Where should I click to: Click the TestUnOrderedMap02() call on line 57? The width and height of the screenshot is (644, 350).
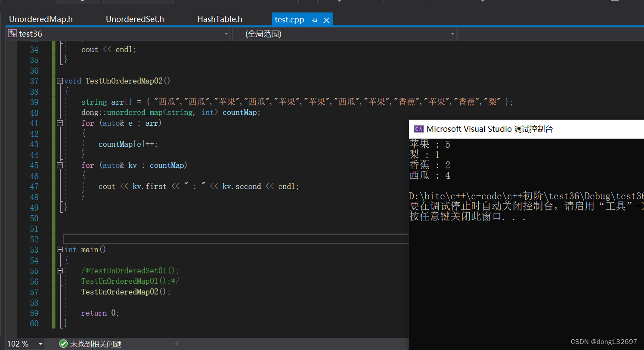click(x=126, y=292)
